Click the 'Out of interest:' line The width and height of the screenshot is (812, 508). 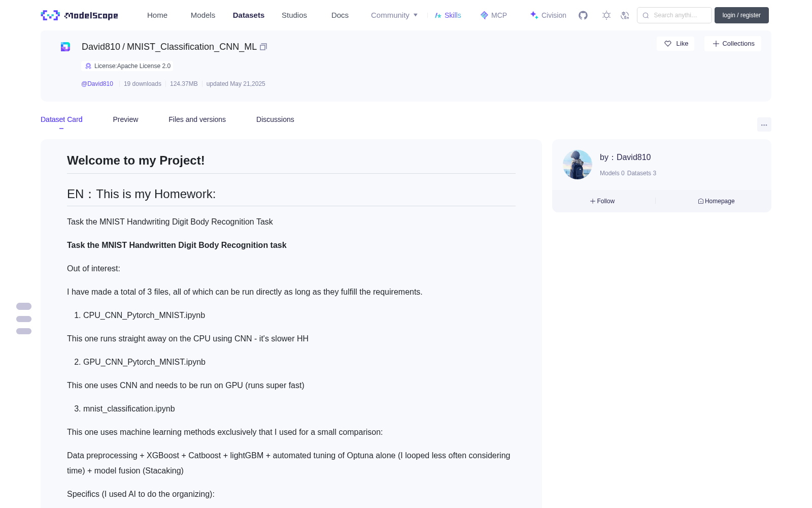(93, 269)
